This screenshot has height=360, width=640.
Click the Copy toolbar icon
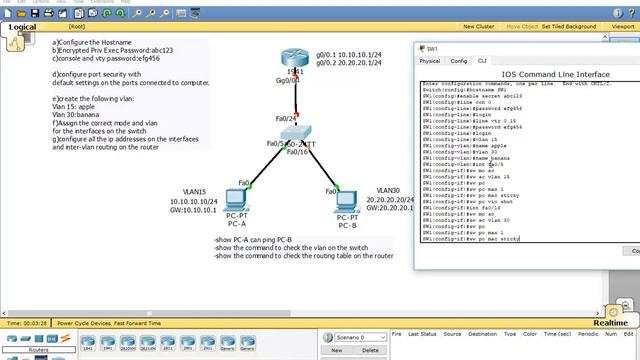click(x=79, y=13)
